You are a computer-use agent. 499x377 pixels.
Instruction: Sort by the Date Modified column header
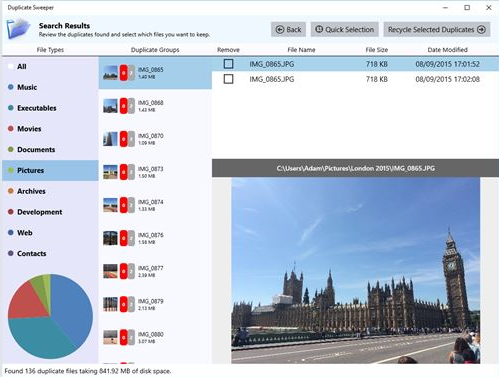[447, 50]
